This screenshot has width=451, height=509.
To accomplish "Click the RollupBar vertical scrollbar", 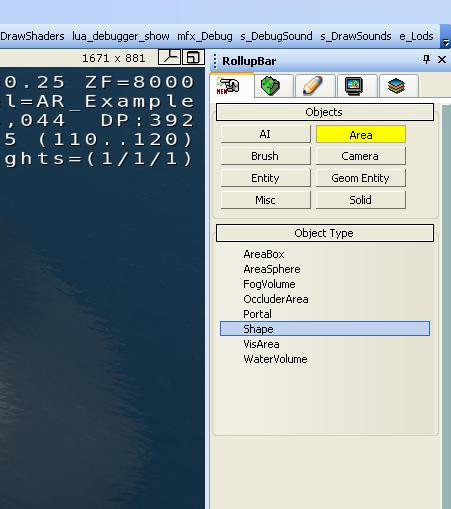I will pos(446,307).
